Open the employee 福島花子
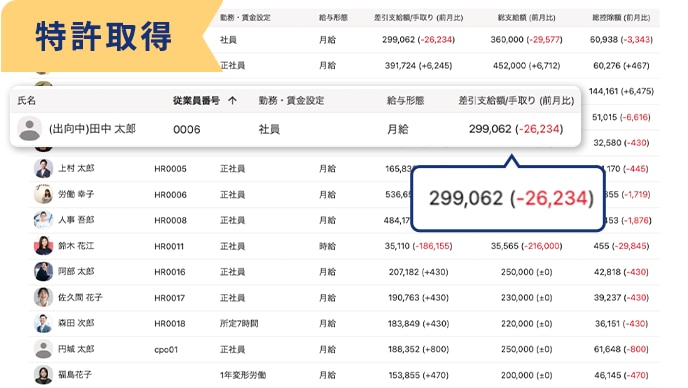688x388 pixels. pyautogui.click(x=75, y=375)
